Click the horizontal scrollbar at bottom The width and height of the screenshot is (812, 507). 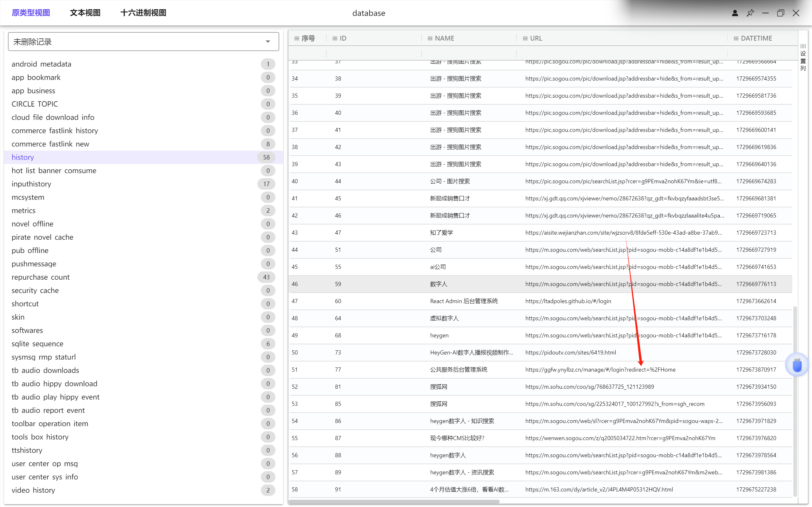coord(394,501)
